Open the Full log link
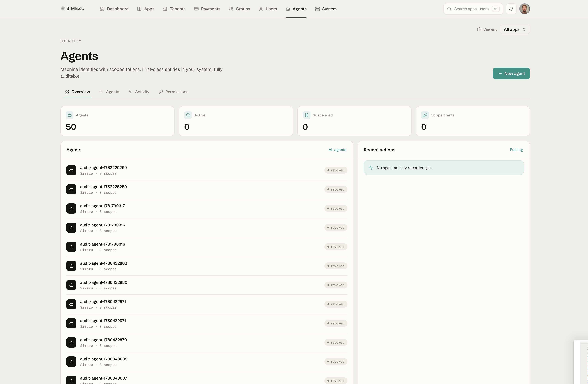The height and width of the screenshot is (384, 588). [516, 150]
